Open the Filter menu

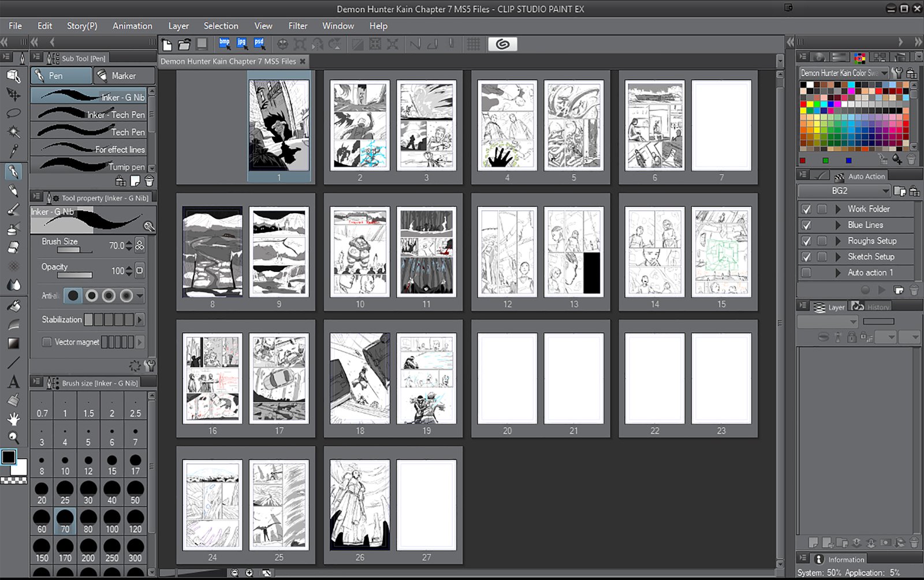tap(297, 26)
